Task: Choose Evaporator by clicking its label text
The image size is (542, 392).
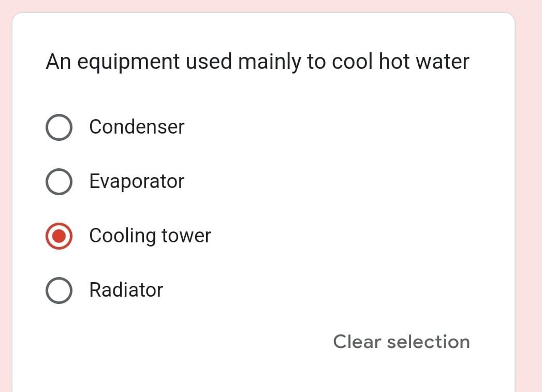Action: click(x=137, y=181)
